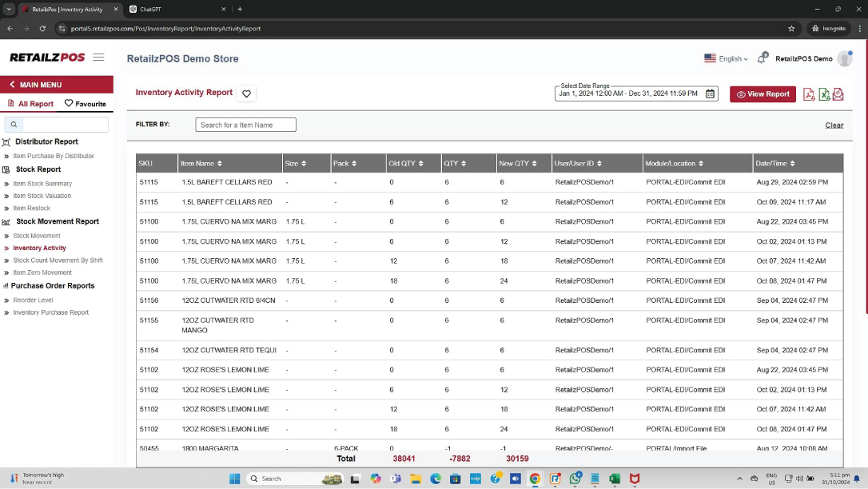Open the notifications bell
This screenshot has height=489, width=868.
[762, 58]
